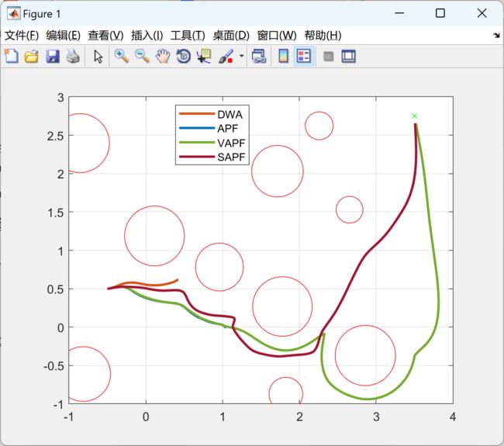Click the x-axis tick label 4
The height and width of the screenshot is (446, 504).
453,417
